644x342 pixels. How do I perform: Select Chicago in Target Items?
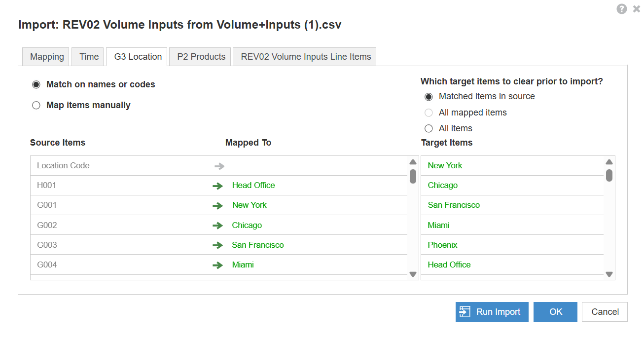click(512, 186)
